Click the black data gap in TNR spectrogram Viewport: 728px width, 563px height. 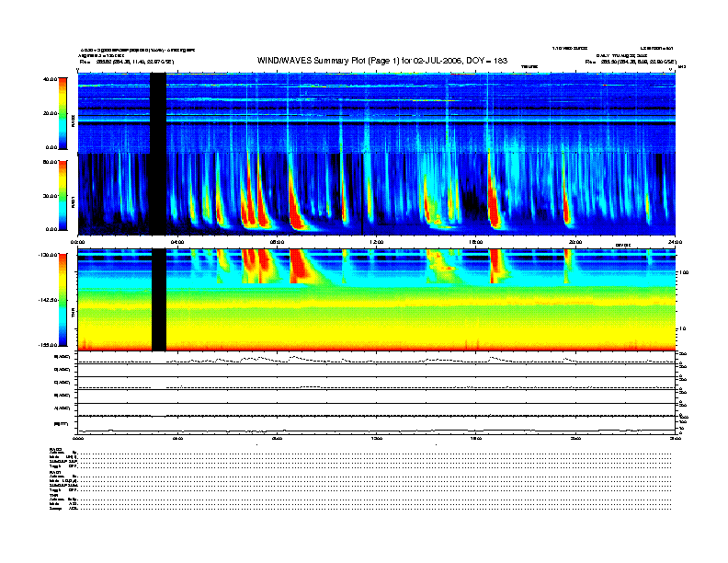159,300
